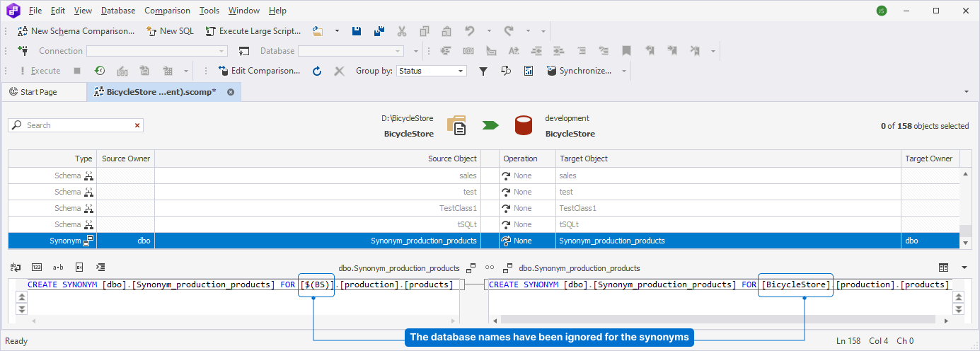The width and height of the screenshot is (980, 351).
Task: Click the Execution History clock icon
Action: pyautogui.click(x=100, y=71)
